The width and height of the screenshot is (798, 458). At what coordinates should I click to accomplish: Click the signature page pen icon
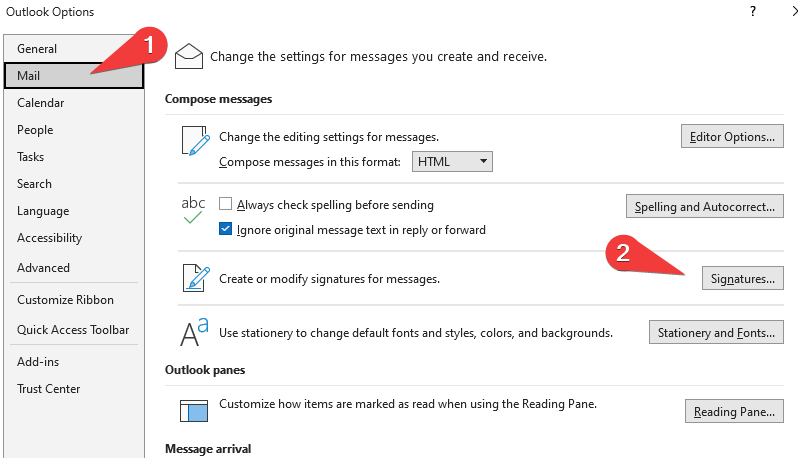(194, 278)
